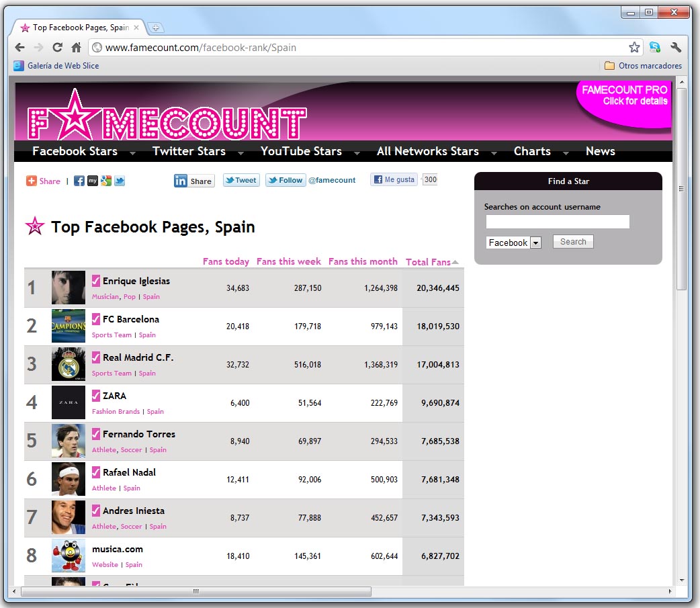Share on Twitter via small bird icon
Image resolution: width=700 pixels, height=608 pixels.
[119, 181]
